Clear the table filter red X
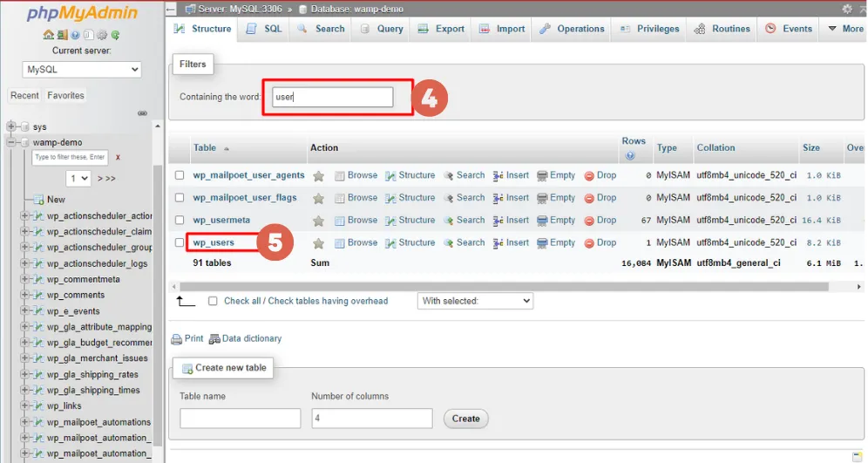 tap(118, 157)
